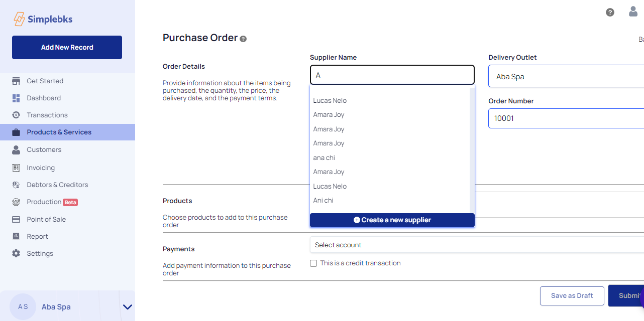644x321 pixels.
Task: Click the Point of Sale icon
Action: coord(16,219)
